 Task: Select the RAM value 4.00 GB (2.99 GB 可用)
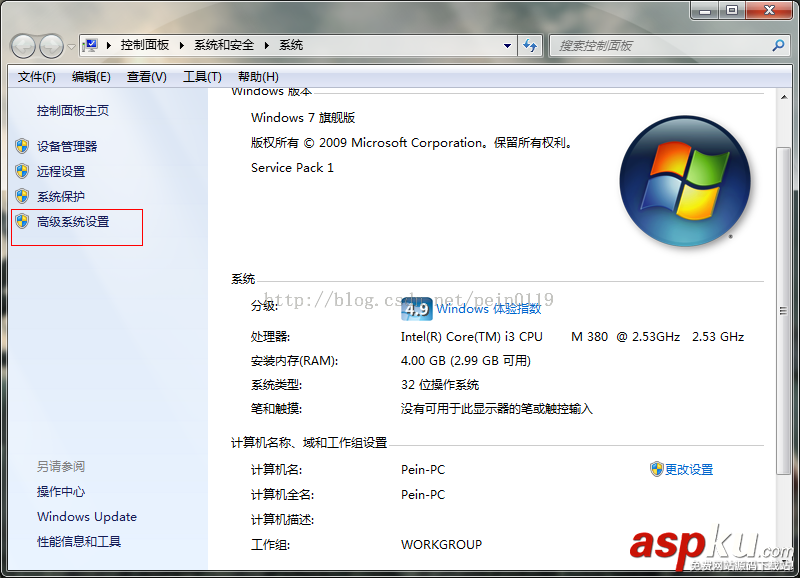click(465, 361)
